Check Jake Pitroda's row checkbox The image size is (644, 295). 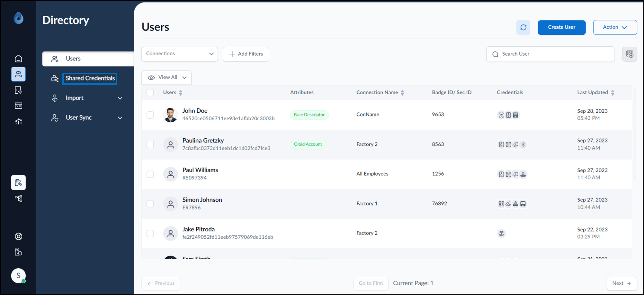(150, 233)
